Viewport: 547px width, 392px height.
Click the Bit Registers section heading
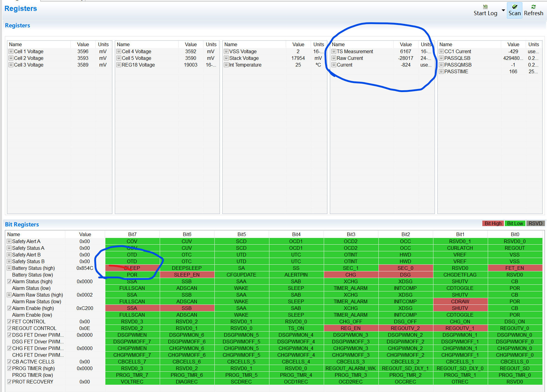pyautogui.click(x=22, y=224)
